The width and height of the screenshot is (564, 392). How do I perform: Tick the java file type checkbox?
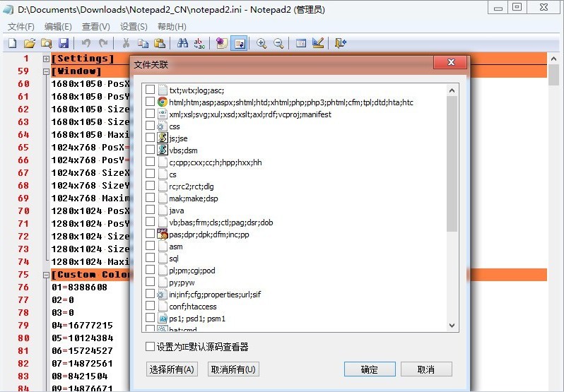click(x=150, y=210)
